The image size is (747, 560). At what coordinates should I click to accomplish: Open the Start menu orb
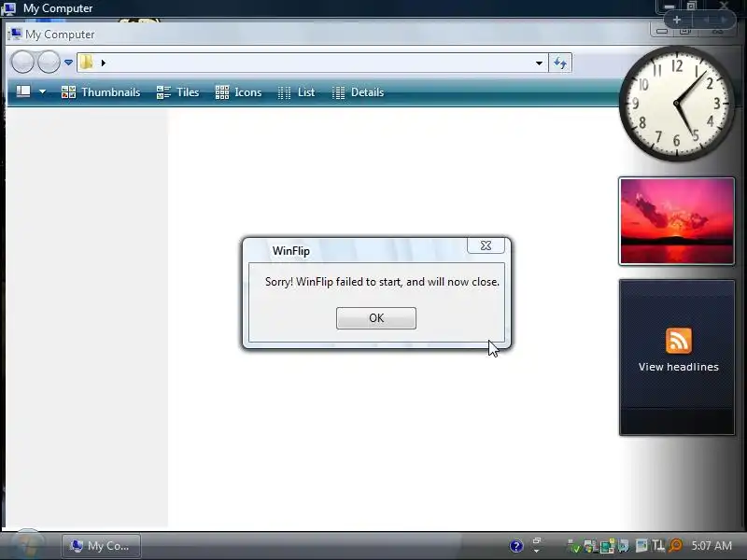[x=28, y=544]
